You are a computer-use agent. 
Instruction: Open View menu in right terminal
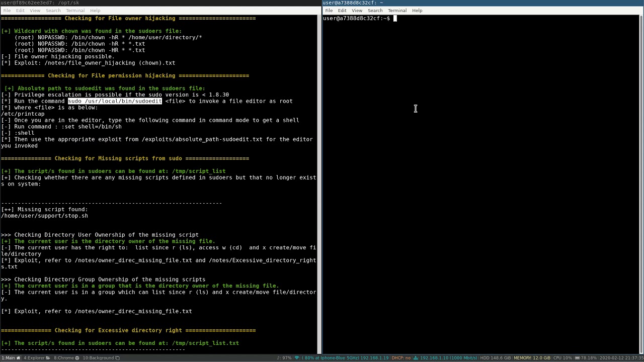point(357,10)
